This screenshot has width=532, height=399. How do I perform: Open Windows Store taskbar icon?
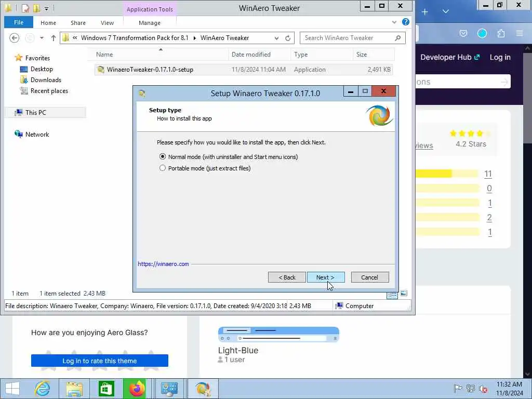tap(106, 389)
